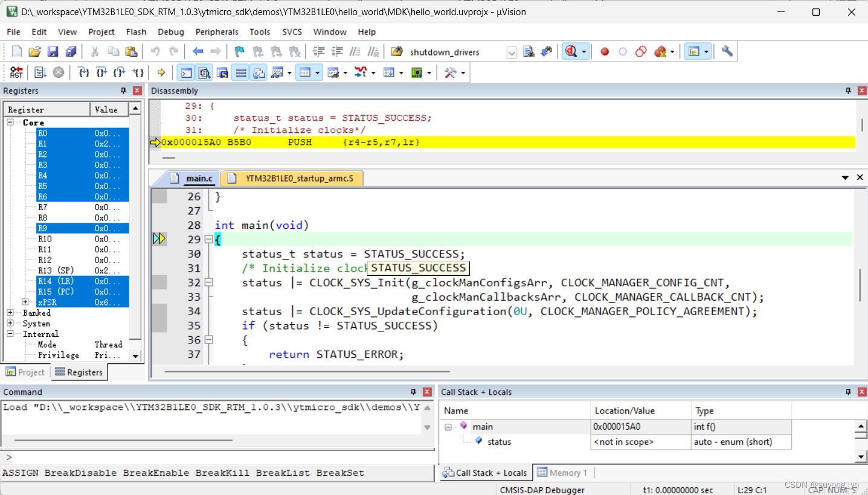Viewport: 868px width, 495px height.
Task: Click the Toolbox hammer icon
Action: [451, 72]
